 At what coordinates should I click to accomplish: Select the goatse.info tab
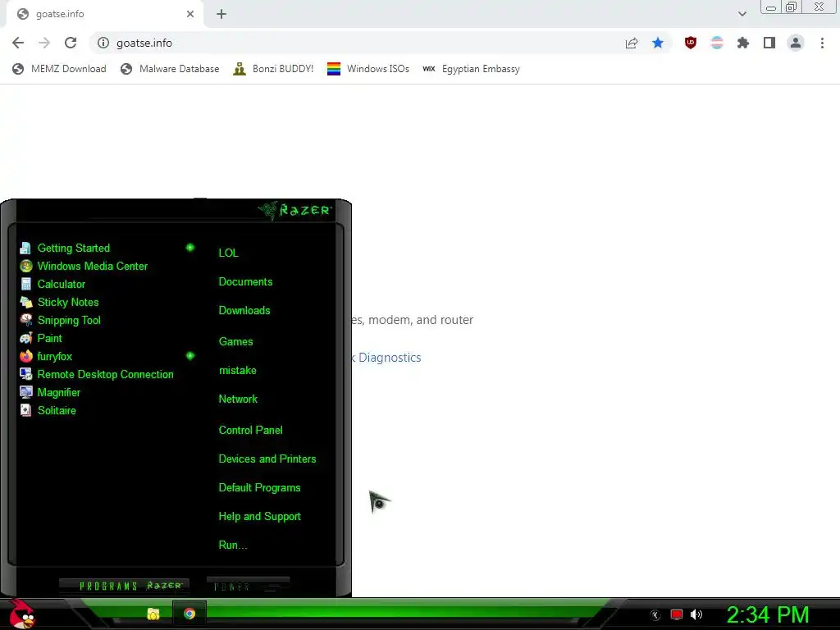pos(104,14)
